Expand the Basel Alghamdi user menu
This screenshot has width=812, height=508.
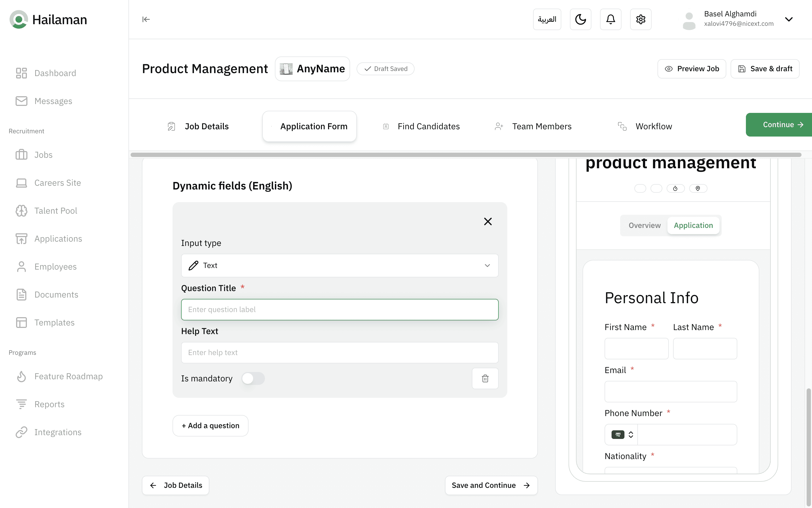tap(789, 19)
